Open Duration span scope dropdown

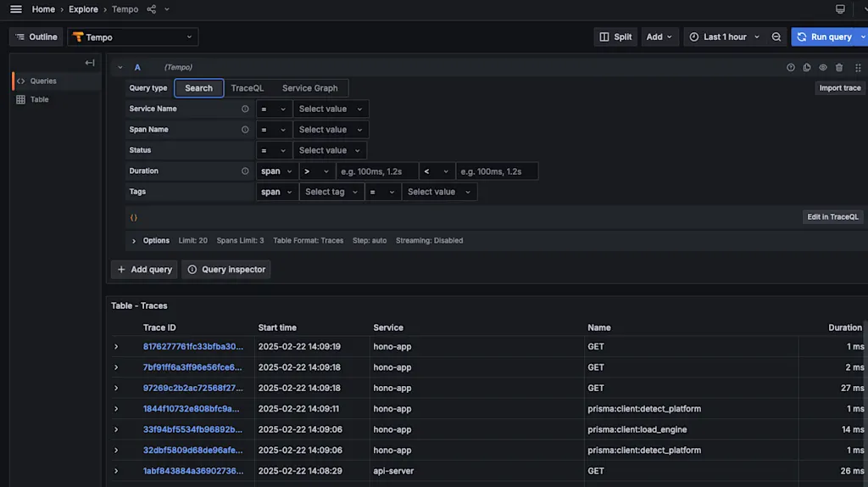pos(277,171)
